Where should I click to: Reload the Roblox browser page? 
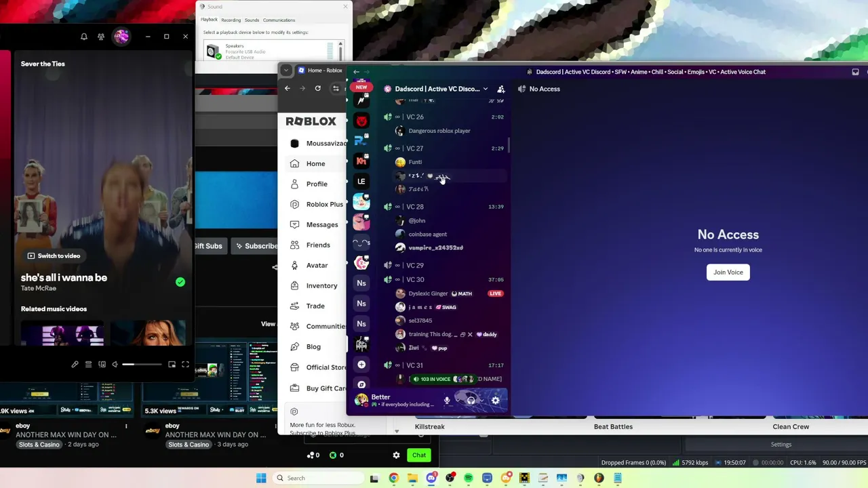pos(317,88)
